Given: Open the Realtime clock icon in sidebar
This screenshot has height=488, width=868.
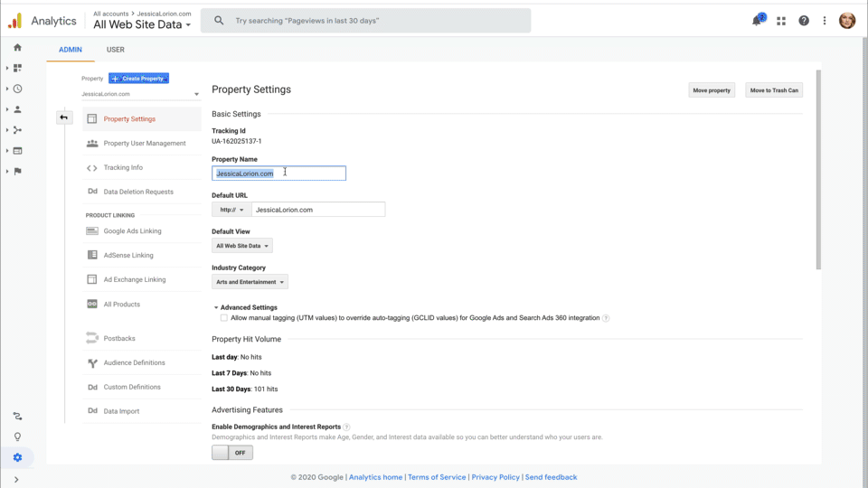Looking at the screenshot, I should [18, 89].
